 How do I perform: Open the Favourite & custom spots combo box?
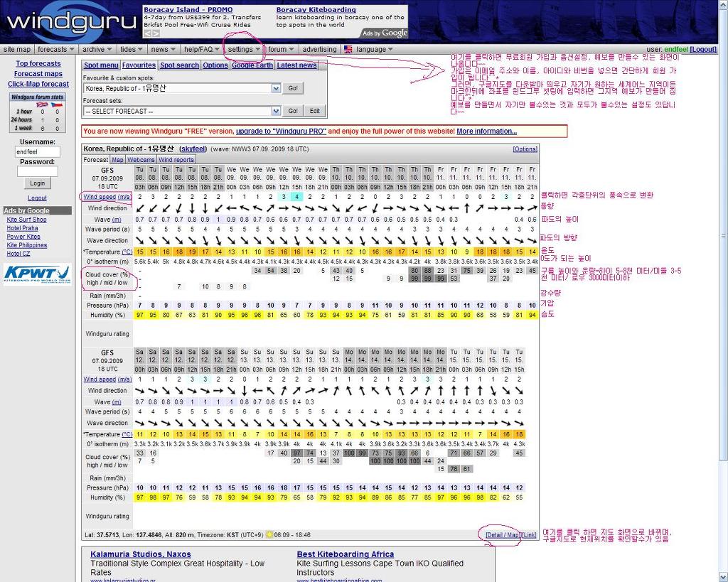(x=182, y=88)
